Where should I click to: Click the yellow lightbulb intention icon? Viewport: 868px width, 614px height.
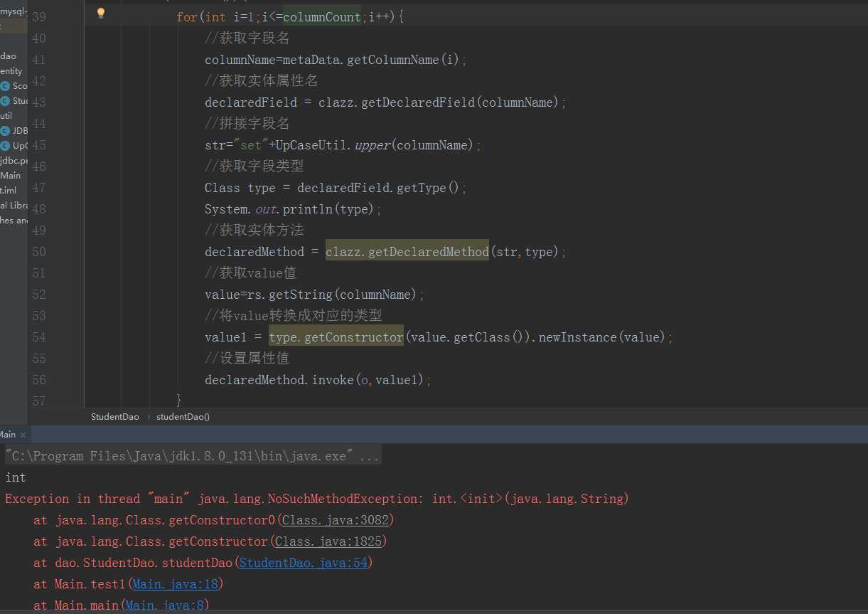[100, 14]
